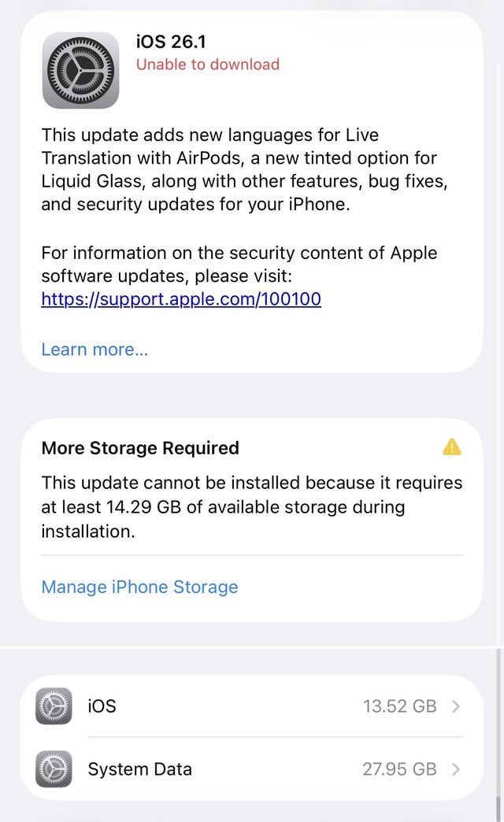Tap the 14.29 GB storage requirement message

[251, 506]
